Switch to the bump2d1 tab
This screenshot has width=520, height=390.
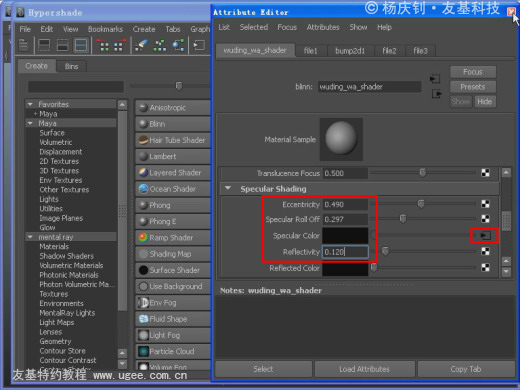pos(350,51)
